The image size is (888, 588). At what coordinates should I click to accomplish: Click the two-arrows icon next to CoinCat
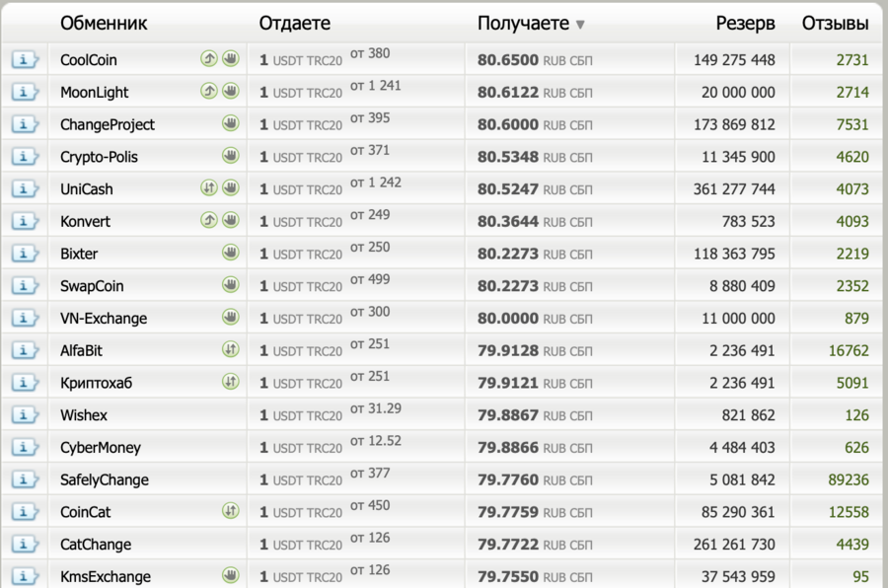click(x=230, y=511)
